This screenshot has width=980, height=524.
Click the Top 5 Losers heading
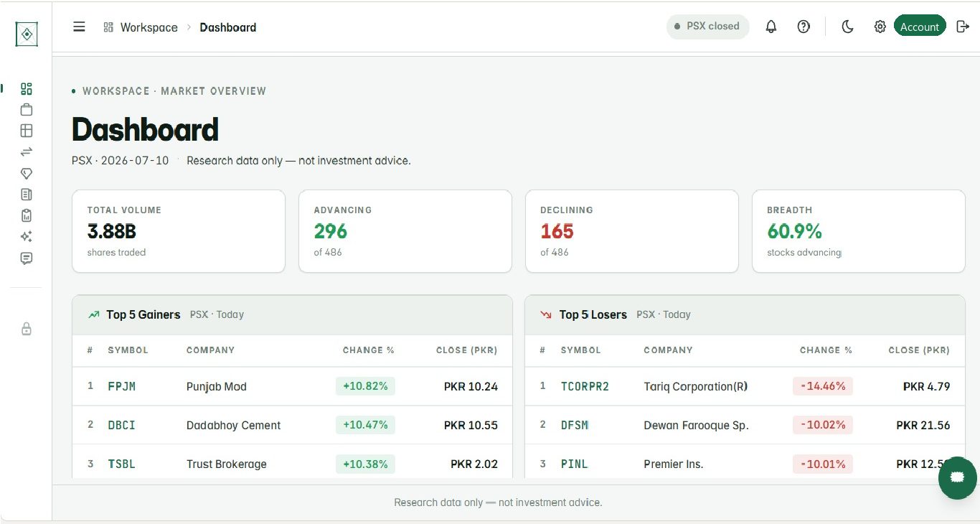pyautogui.click(x=593, y=314)
